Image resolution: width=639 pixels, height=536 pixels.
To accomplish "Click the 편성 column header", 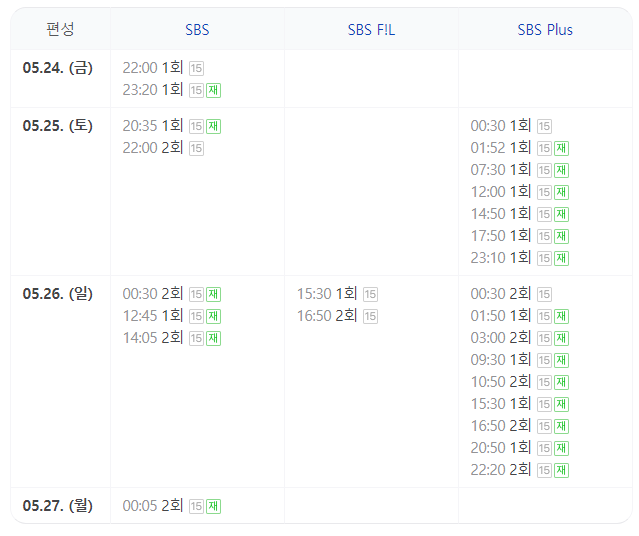I will [x=60, y=29].
